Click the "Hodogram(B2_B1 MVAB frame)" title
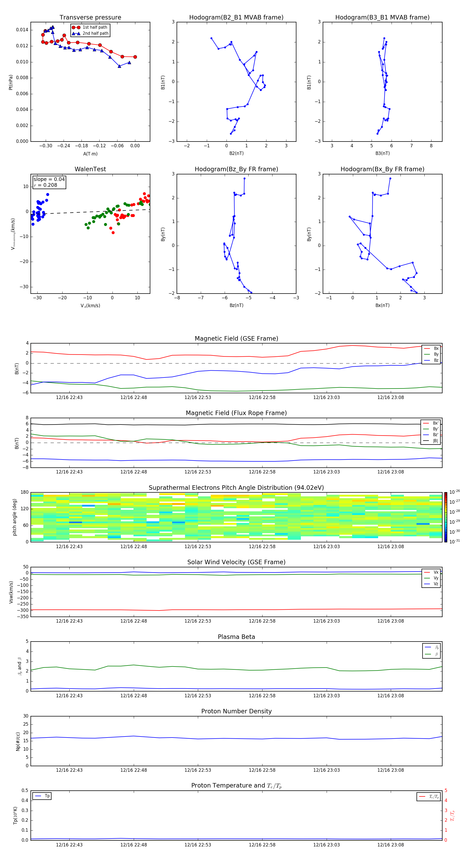Screen dimensions: 473x868 (x=236, y=18)
